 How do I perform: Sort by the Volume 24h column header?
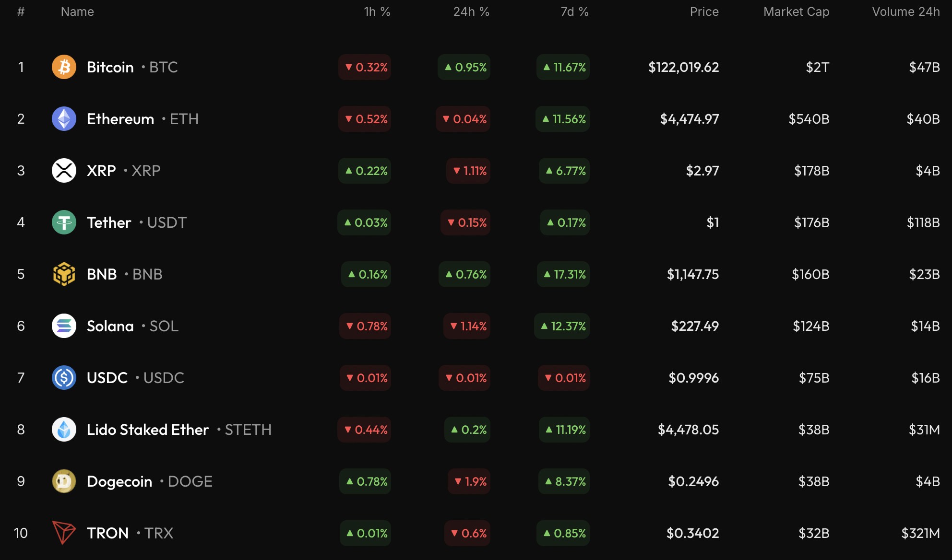[905, 12]
